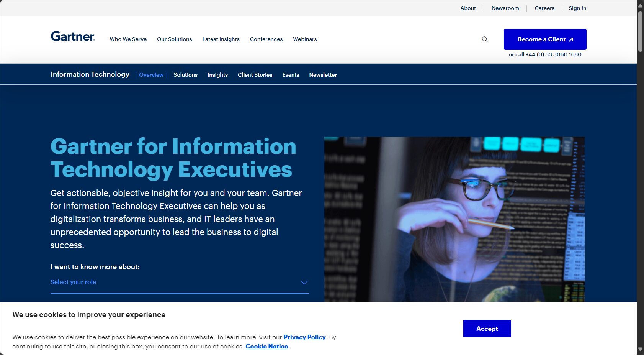Open the Cookie Notice link
This screenshot has height=355, width=644.
coord(266,346)
